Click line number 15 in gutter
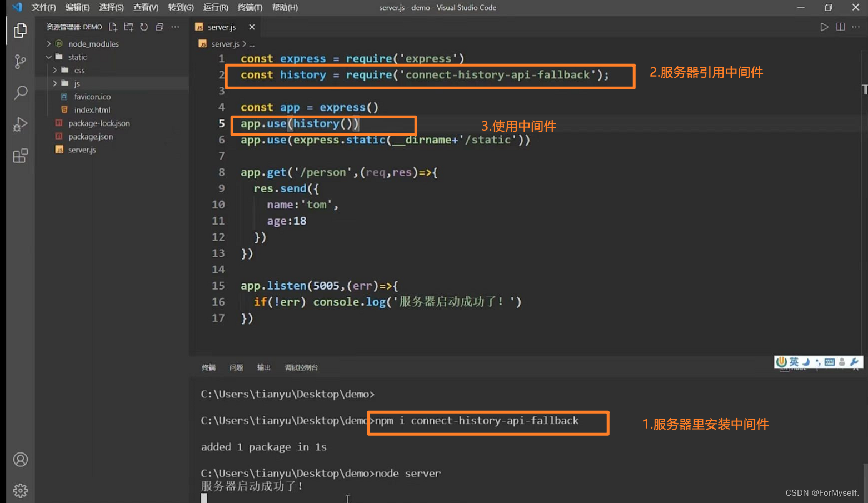868x503 pixels. (218, 286)
